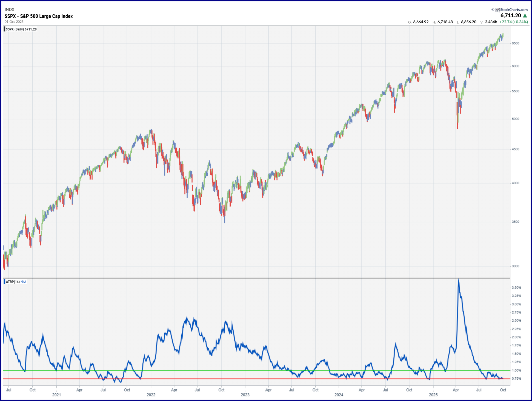Screen dimensions: 532x401
Task: Click the 6500 price axis label
Action: [515, 43]
